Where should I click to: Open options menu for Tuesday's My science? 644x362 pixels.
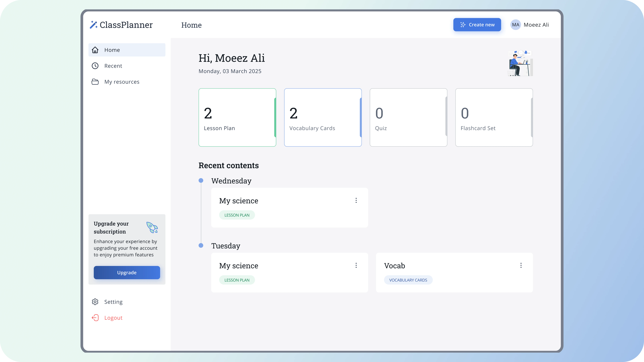(356, 265)
